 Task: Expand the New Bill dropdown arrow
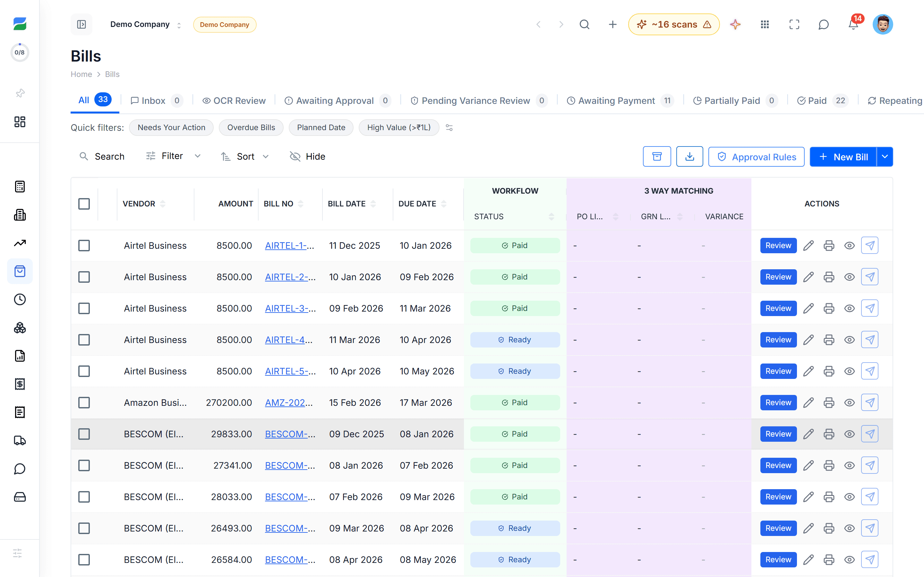click(885, 157)
